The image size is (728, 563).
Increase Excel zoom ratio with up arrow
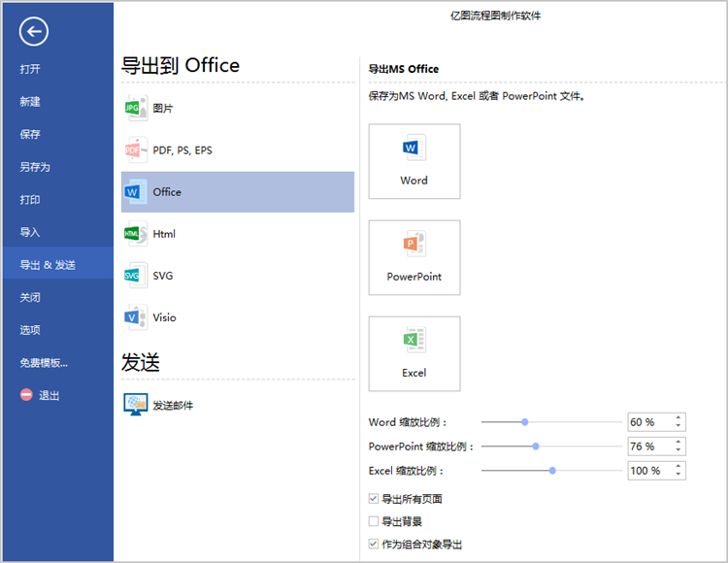[678, 467]
